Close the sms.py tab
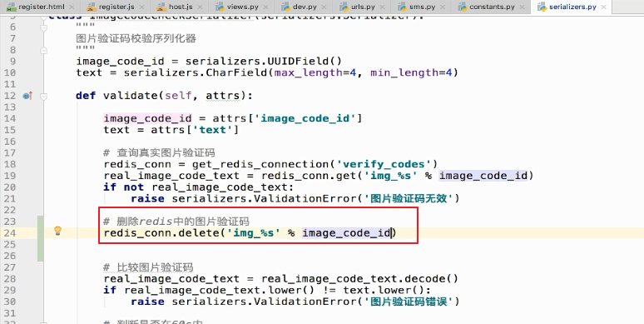This screenshot has height=324, width=644. pos(443,7)
